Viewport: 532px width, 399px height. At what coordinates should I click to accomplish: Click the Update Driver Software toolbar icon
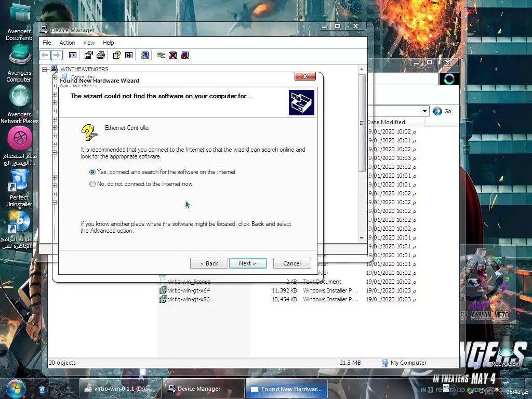tap(161, 55)
